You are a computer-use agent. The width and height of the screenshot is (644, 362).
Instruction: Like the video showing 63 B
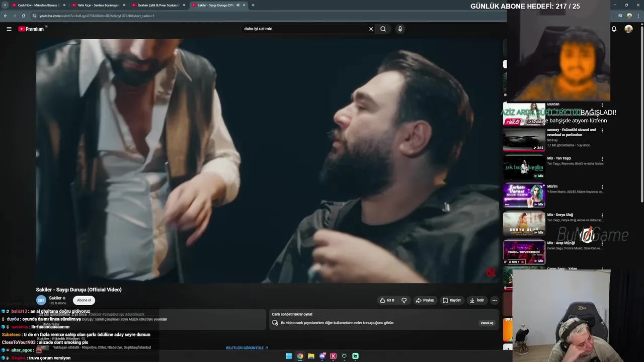point(387,300)
